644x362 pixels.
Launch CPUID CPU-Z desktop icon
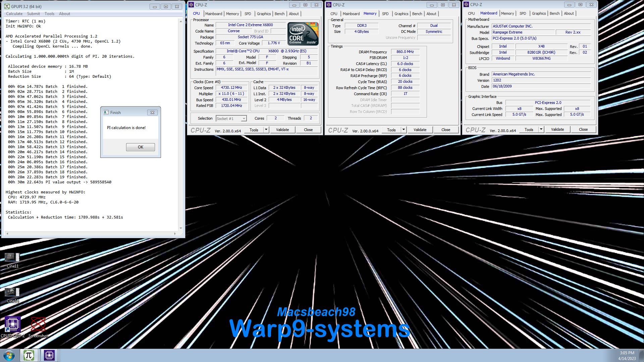pyautogui.click(x=13, y=327)
